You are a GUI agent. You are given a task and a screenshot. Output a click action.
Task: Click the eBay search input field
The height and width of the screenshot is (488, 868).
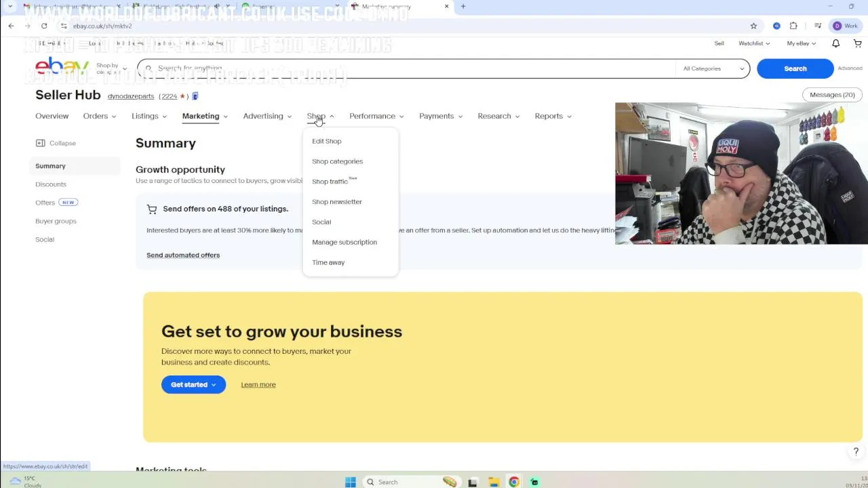(x=407, y=68)
